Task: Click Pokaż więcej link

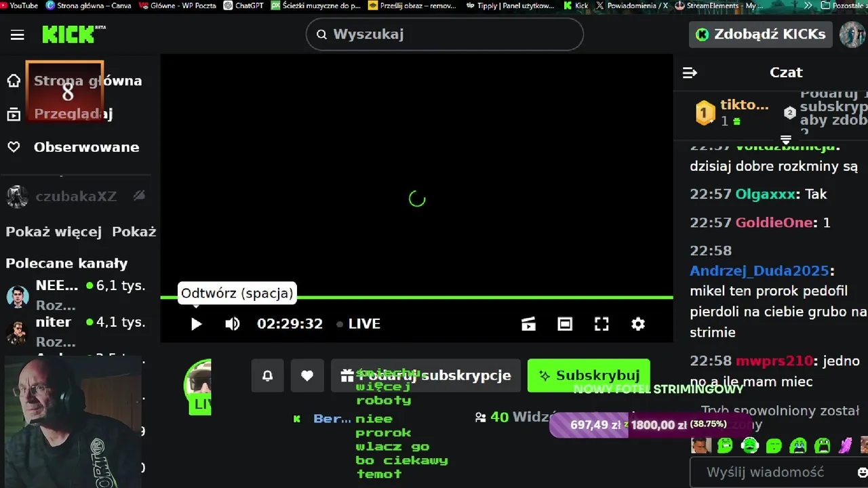Action: tap(54, 232)
